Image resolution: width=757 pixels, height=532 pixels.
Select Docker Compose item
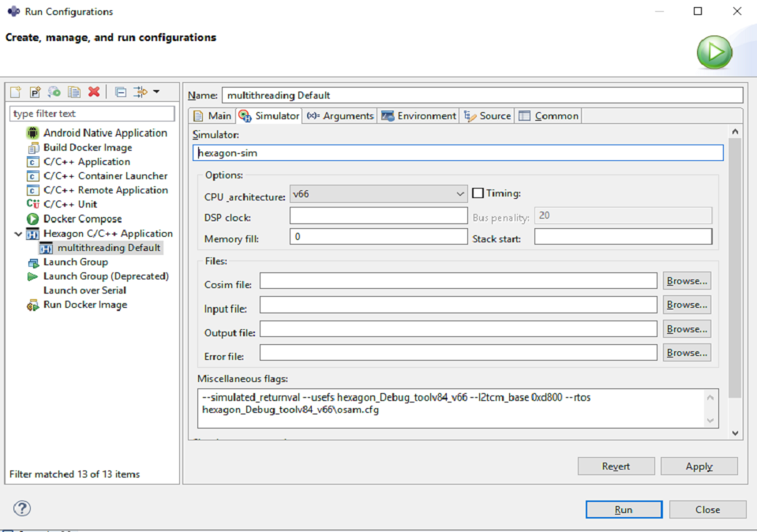click(x=82, y=219)
